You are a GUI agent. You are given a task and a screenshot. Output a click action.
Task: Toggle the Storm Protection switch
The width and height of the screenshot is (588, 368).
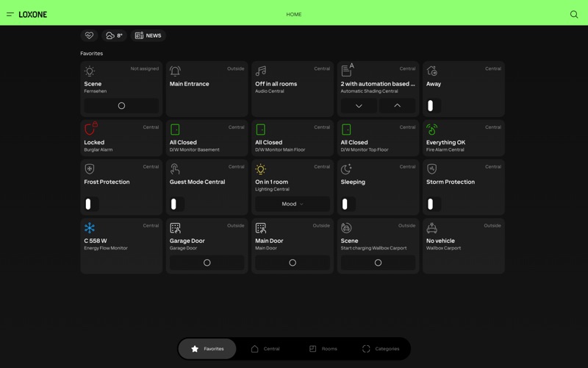(x=434, y=204)
